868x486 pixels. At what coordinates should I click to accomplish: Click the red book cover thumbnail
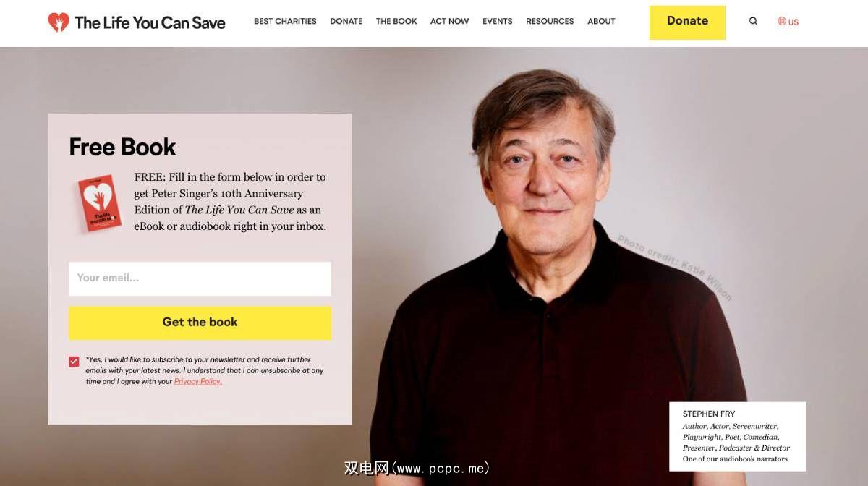100,203
